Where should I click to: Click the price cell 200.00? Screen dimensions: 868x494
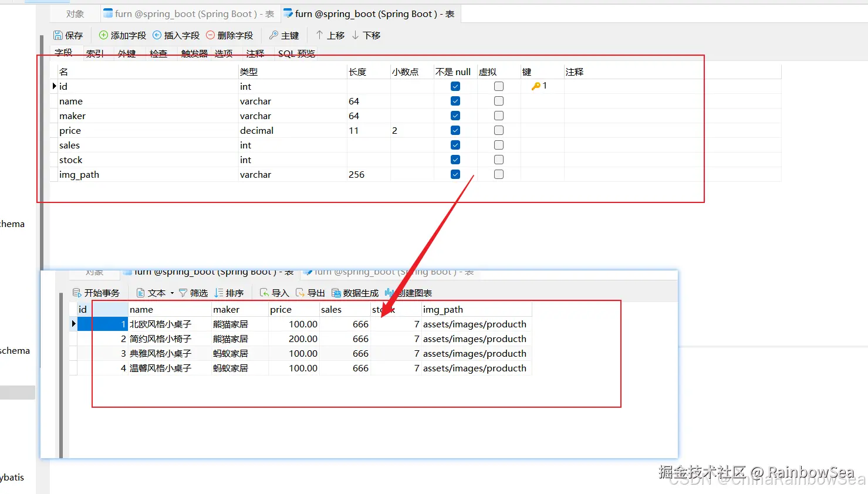(x=294, y=339)
